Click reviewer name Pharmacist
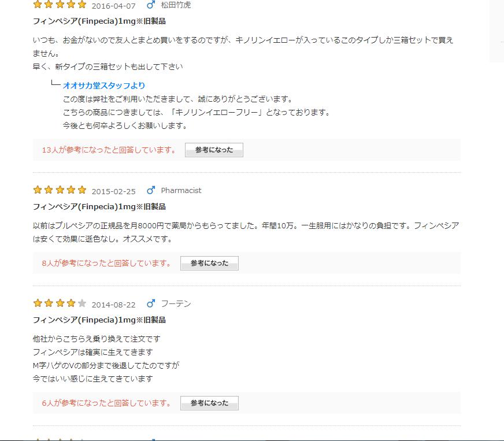 (181, 190)
